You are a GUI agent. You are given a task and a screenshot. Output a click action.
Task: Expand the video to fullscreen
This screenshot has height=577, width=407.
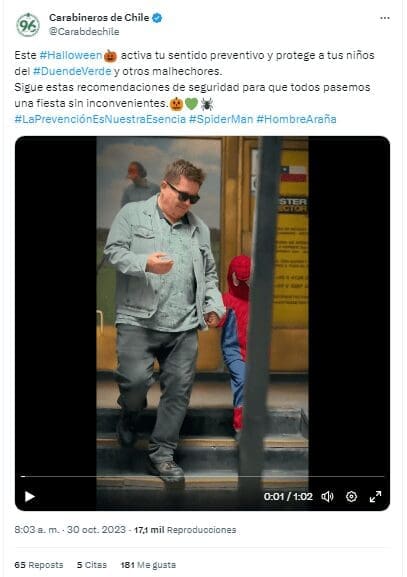tap(375, 496)
